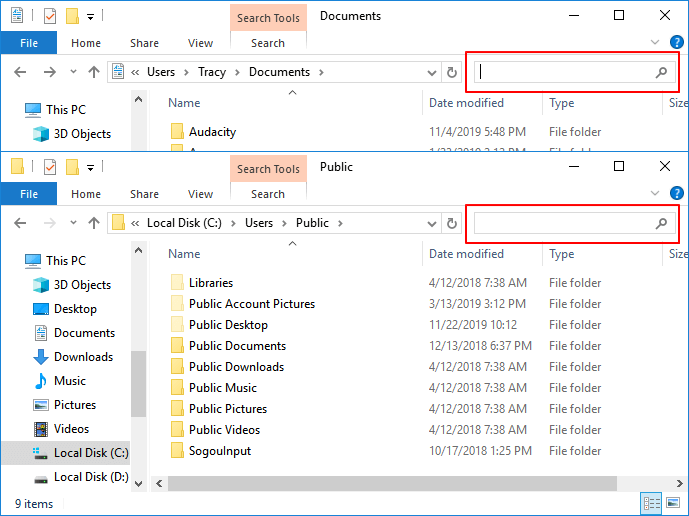Click the Properties checkmark icon in the Public title bar

click(x=50, y=167)
